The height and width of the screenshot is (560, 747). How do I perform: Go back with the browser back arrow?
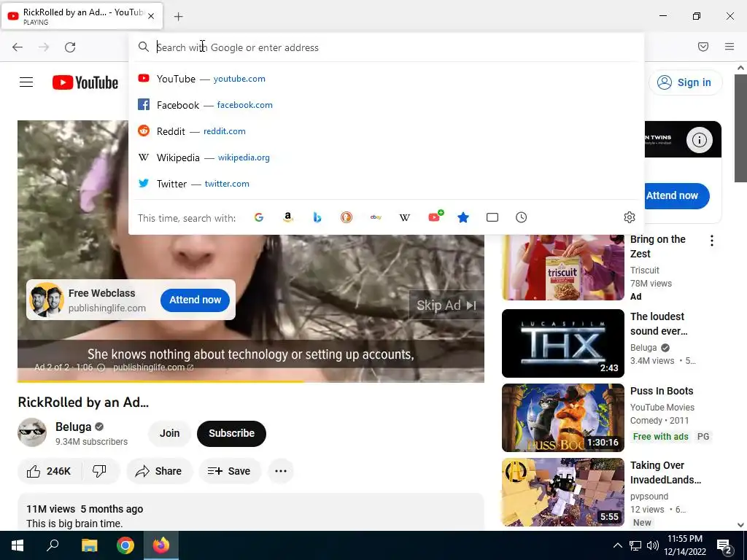coord(18,47)
